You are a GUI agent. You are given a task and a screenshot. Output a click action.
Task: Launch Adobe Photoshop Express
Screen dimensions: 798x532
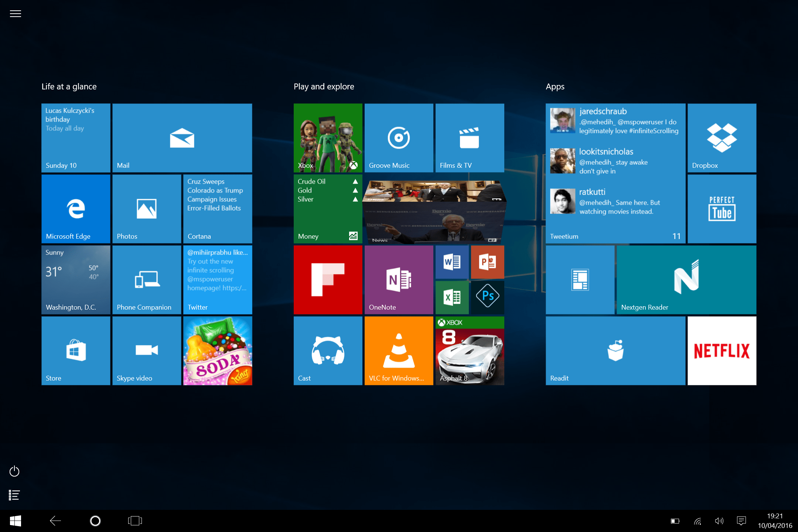pyautogui.click(x=487, y=297)
